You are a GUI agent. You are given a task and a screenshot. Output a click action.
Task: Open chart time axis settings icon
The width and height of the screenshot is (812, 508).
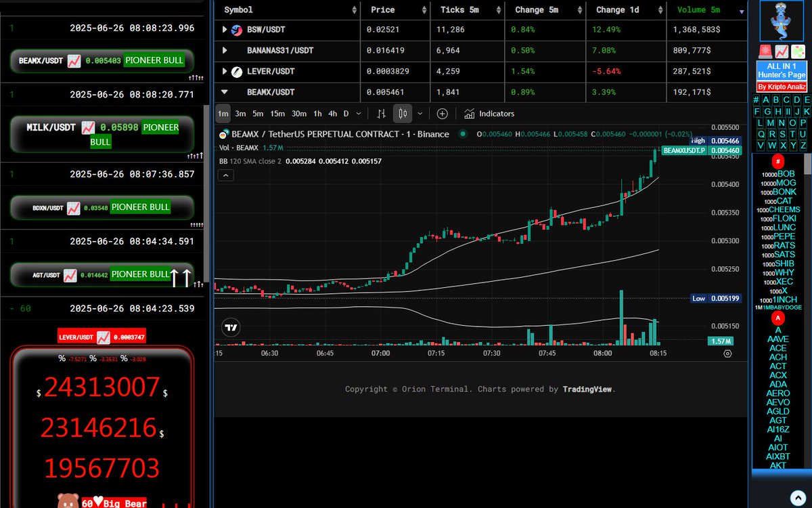click(x=727, y=353)
